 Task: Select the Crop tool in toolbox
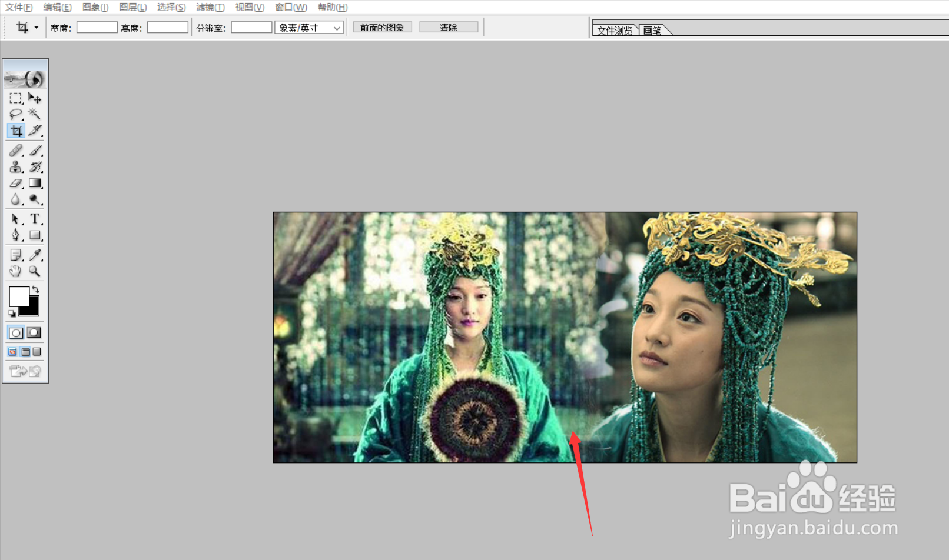[16, 131]
